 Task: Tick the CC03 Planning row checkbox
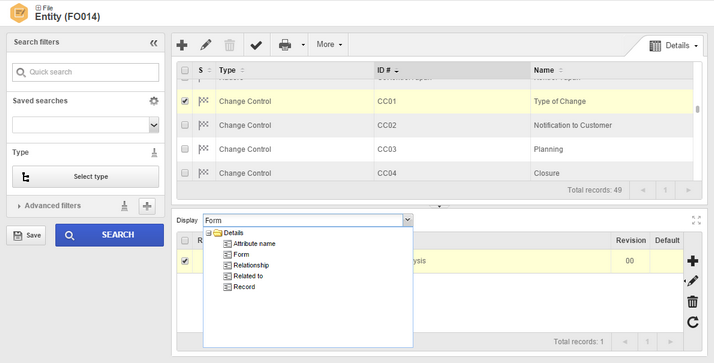point(185,149)
